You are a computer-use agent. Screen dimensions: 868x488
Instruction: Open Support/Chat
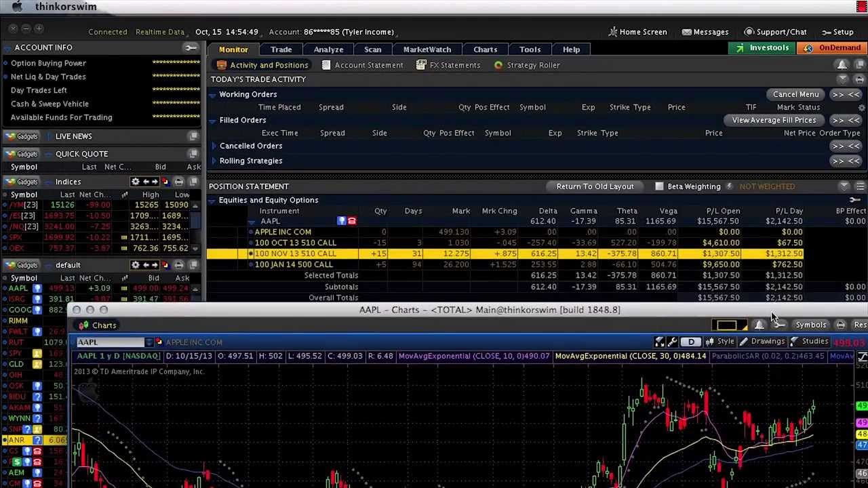(776, 32)
